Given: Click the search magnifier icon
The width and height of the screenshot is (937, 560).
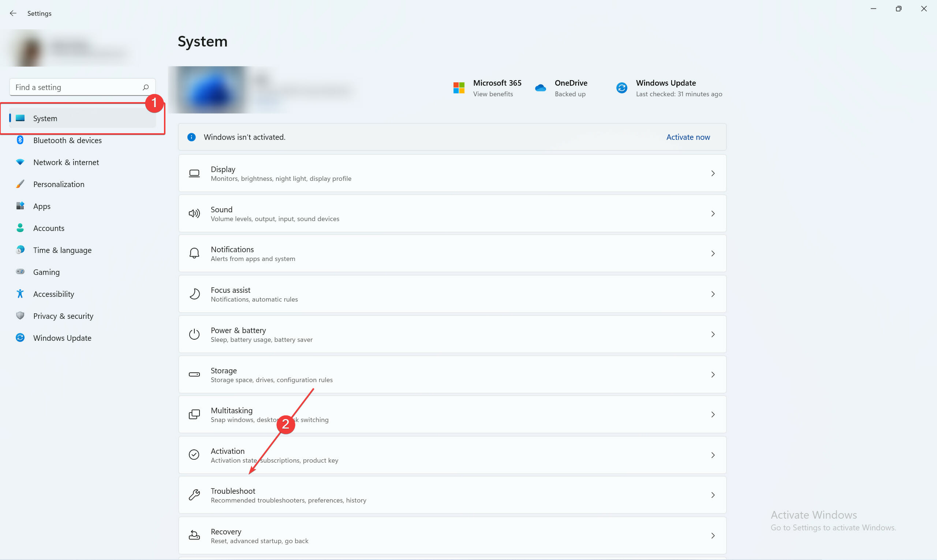Looking at the screenshot, I should pos(146,87).
